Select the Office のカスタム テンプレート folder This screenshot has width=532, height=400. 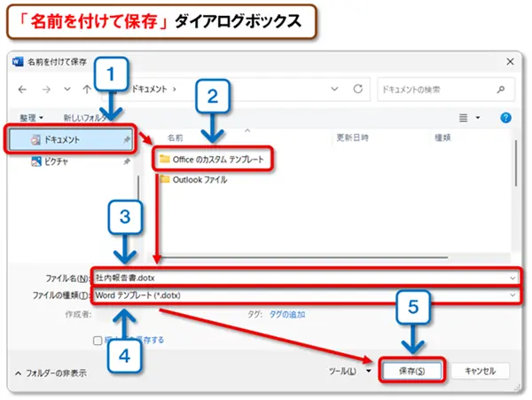click(212, 159)
